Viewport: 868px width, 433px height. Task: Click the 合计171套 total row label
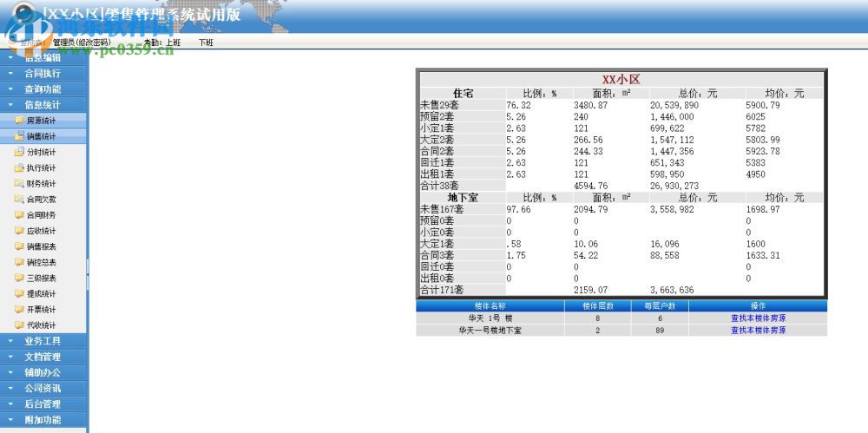point(442,290)
